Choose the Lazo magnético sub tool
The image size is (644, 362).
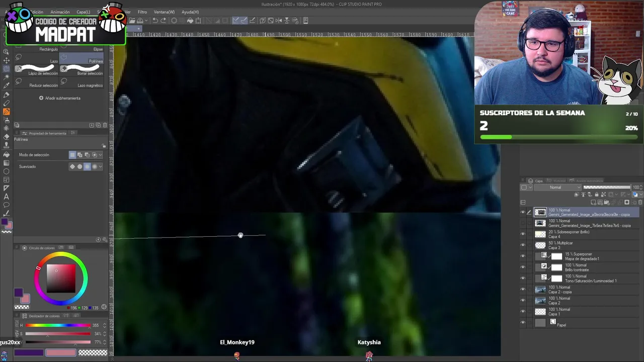click(82, 83)
